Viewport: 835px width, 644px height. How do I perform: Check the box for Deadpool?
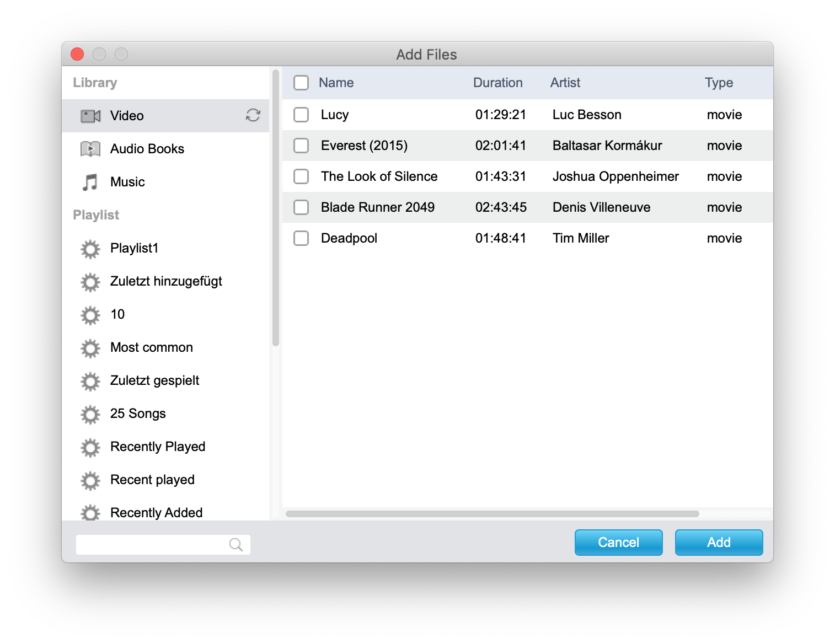[x=301, y=238]
